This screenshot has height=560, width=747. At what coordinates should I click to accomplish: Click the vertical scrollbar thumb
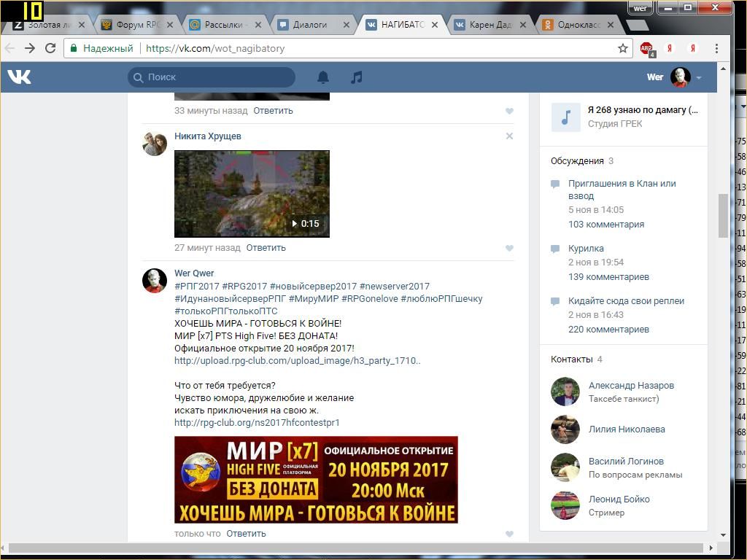(723, 215)
